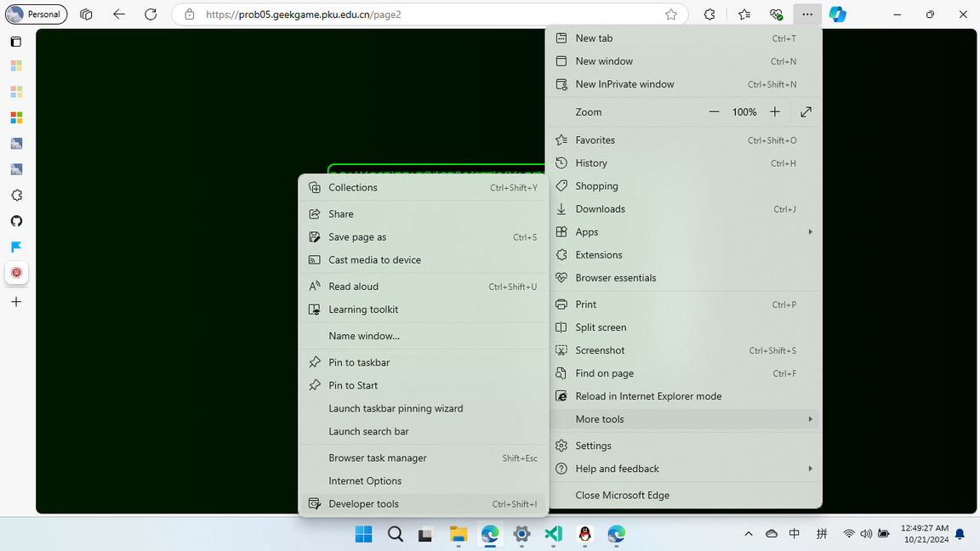Toggle full screen from Zoom row
Image resolution: width=980 pixels, height=551 pixels.
tap(806, 112)
